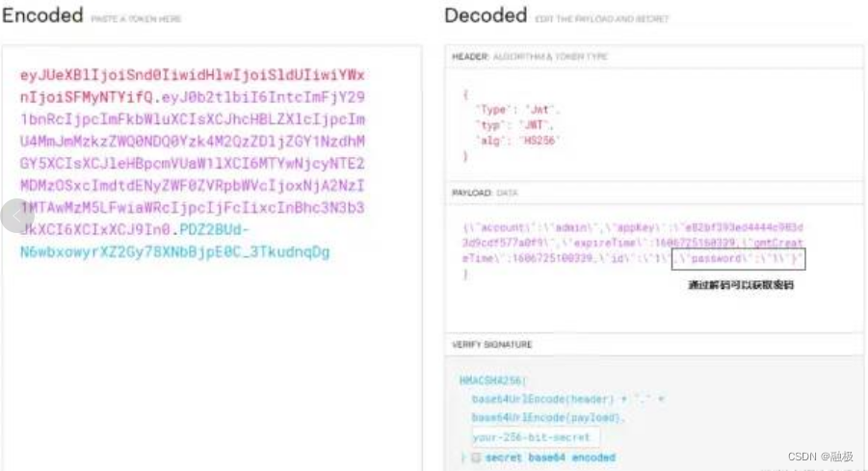This screenshot has height=471, width=868.
Task: Click 'paste a token here' hint text
Action: [x=136, y=19]
